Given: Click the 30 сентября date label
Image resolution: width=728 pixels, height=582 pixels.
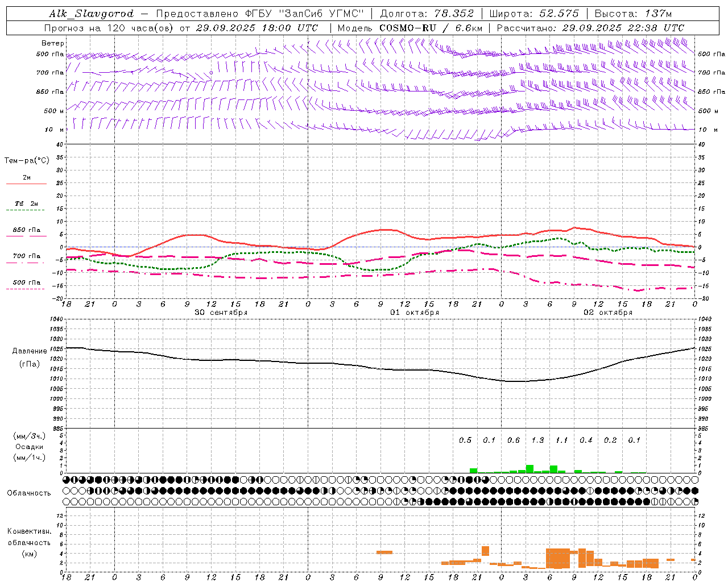Looking at the screenshot, I should click(221, 313).
